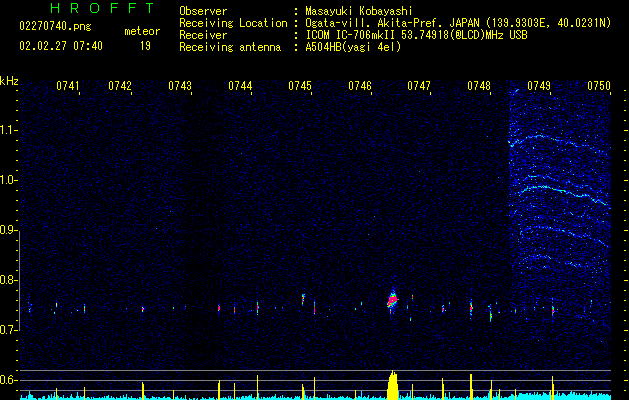Click observer name Masayuki Kobayashi
Viewport: 629px width, 400px height.
point(359,11)
